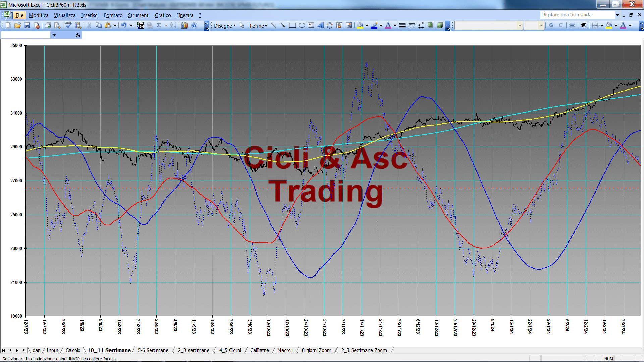The width and height of the screenshot is (644, 362).
Task: Expand the Paste options arrow
Action: (115, 25)
